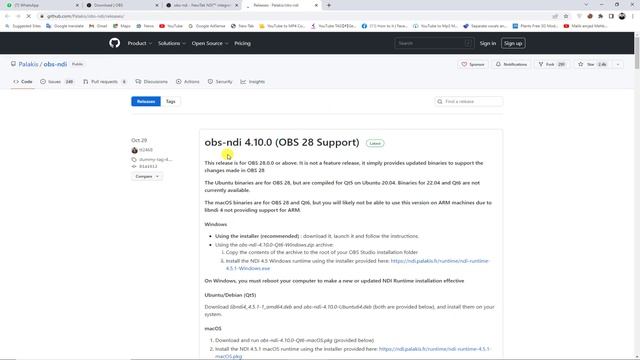Open the Chrome three-dot menu
The height and width of the screenshot is (360, 640).
(633, 16)
